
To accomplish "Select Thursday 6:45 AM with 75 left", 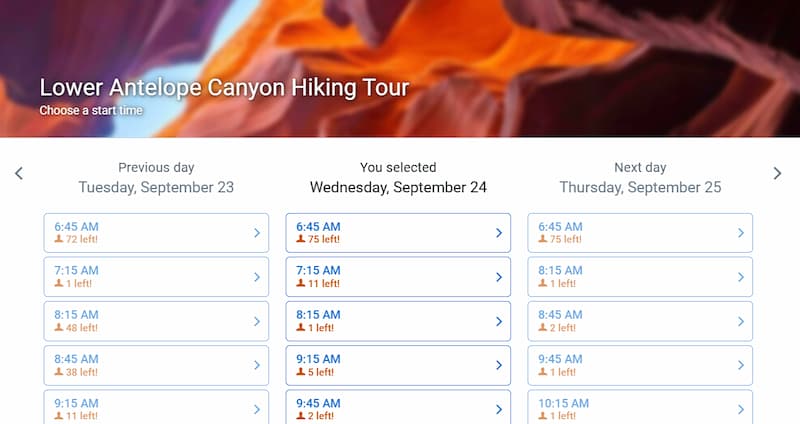I will tap(639, 233).
